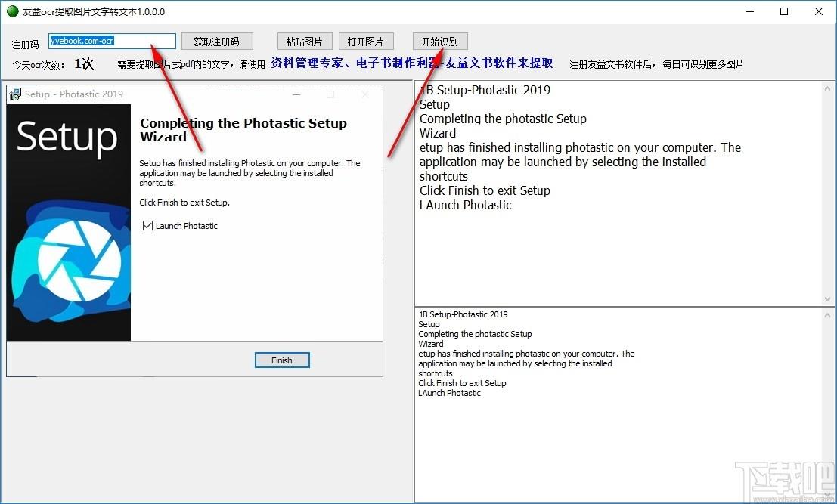
Task: Click the 'Wizard' line in the lower result box
Action: pyautogui.click(x=431, y=344)
